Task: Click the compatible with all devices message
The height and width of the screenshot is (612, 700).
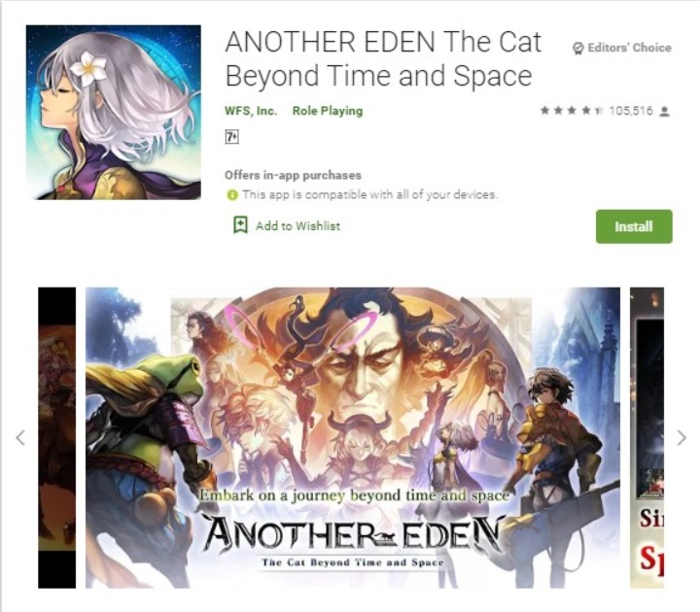Action: pos(370,195)
